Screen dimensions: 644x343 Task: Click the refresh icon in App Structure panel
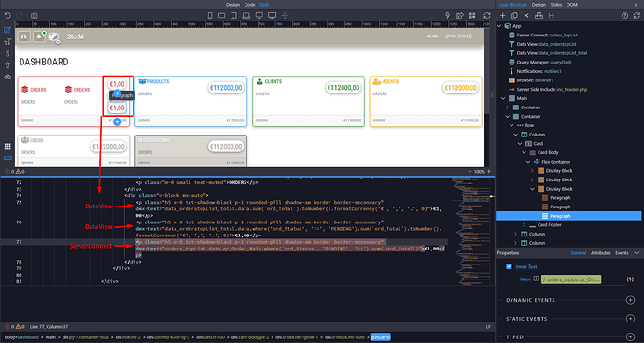point(637,15)
